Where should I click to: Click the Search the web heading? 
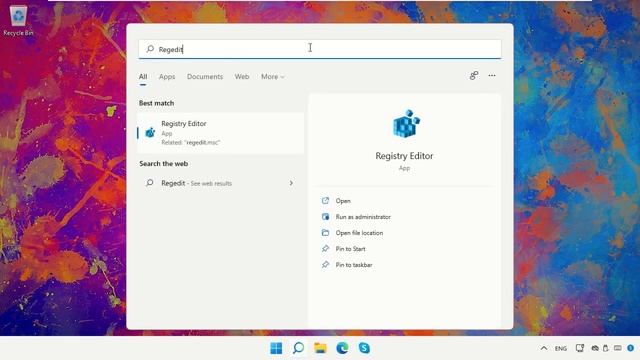163,164
